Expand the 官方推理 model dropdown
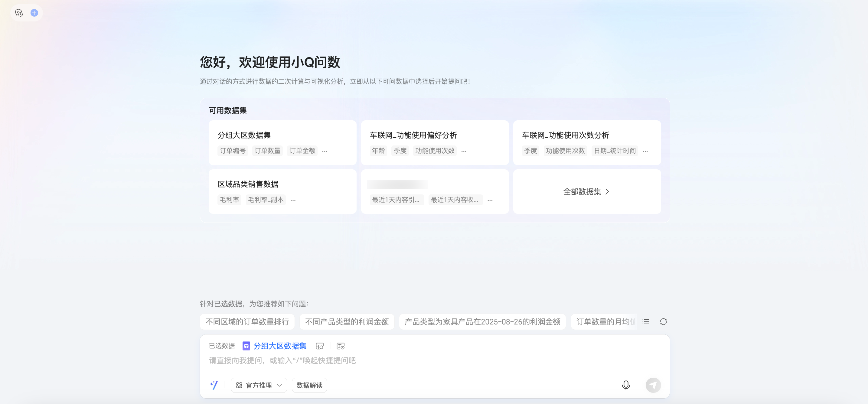This screenshot has height=404, width=868. pos(259,385)
